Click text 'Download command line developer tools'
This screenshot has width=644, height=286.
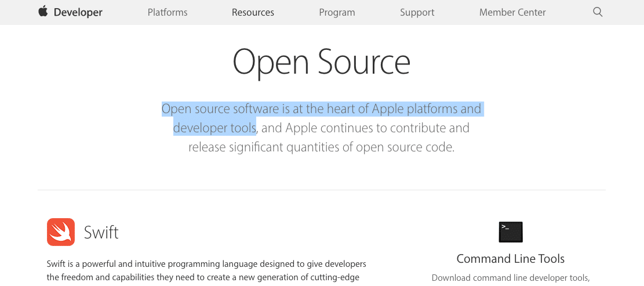pyautogui.click(x=510, y=278)
